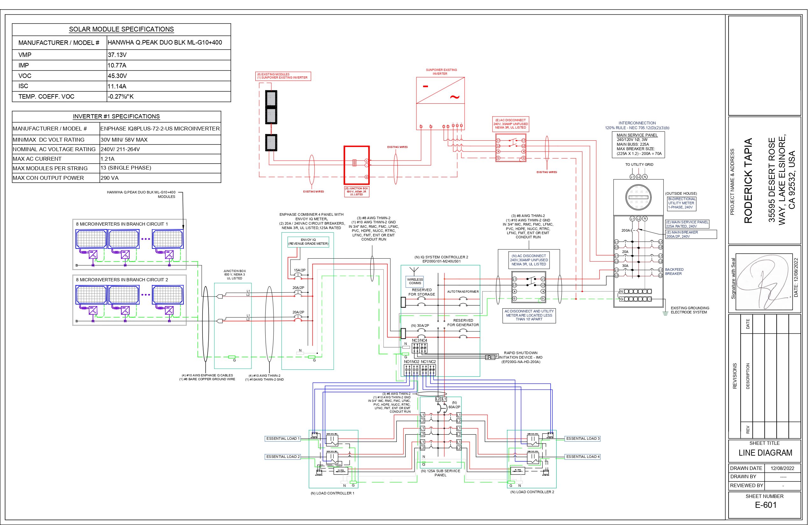Image resolution: width=812 pixels, height=525 pixels.
Task: Click the temp coefficient value '-0.27%/°K'
Action: click(121, 96)
